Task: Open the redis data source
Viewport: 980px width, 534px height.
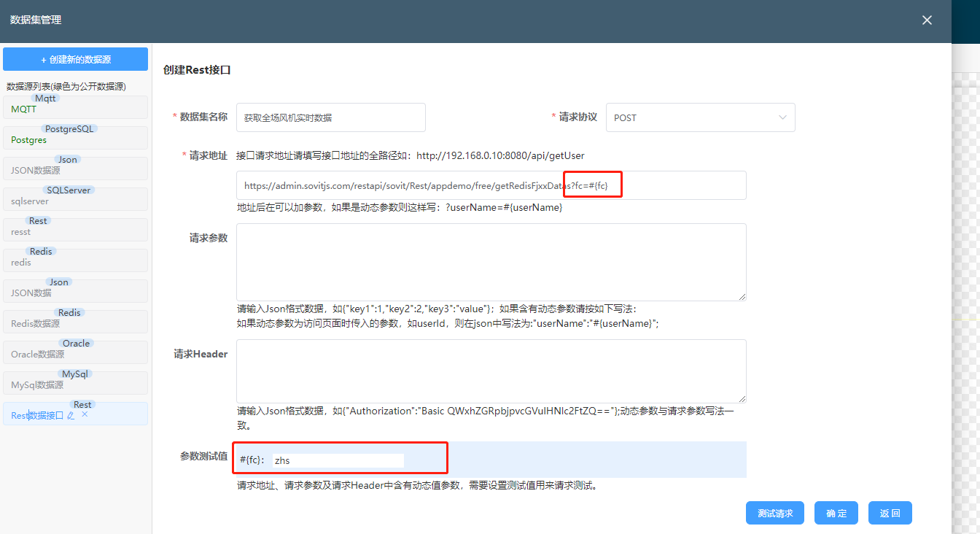Action: click(75, 262)
